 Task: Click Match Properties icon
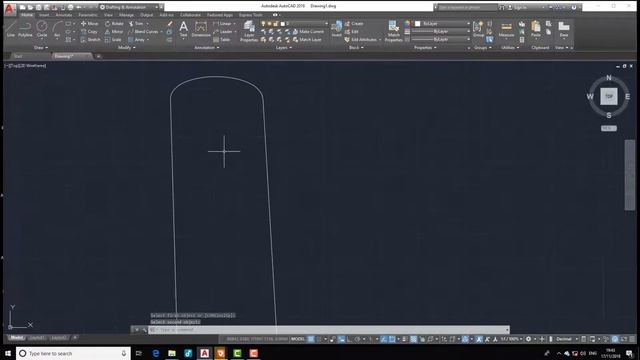coord(393,31)
